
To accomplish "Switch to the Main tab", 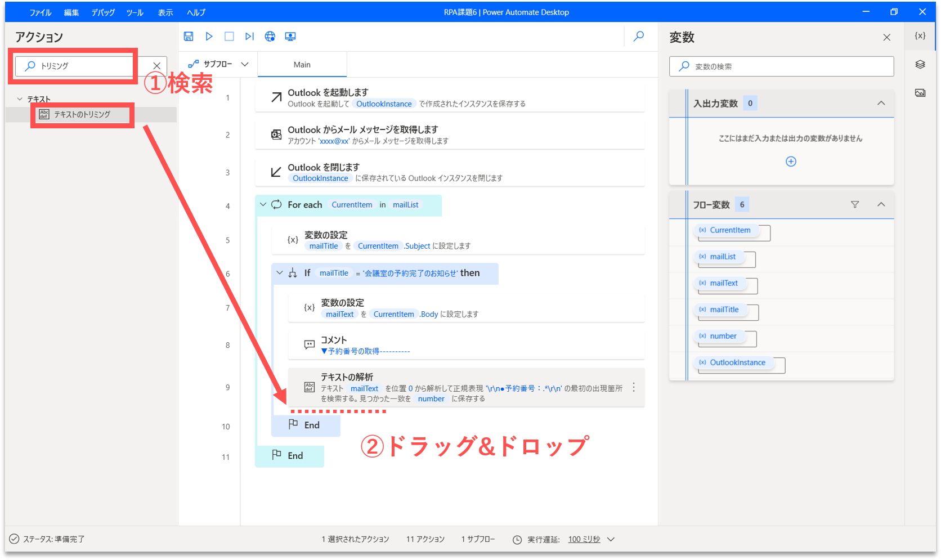I will click(x=302, y=65).
